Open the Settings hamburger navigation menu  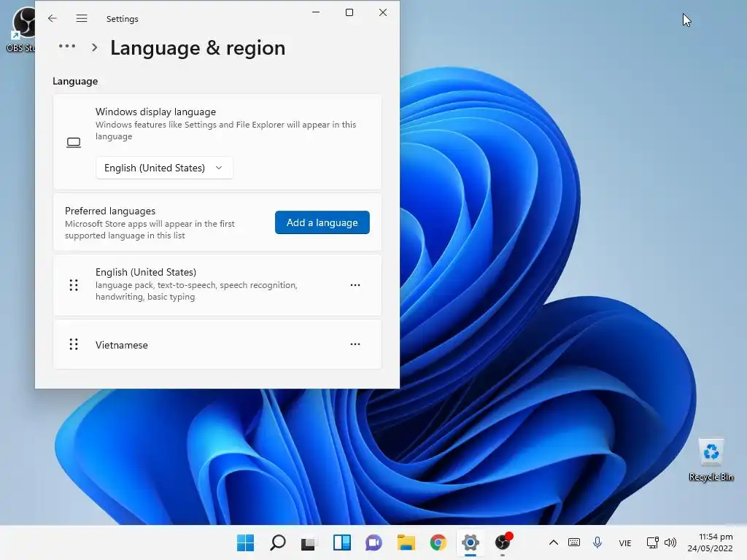click(x=82, y=18)
